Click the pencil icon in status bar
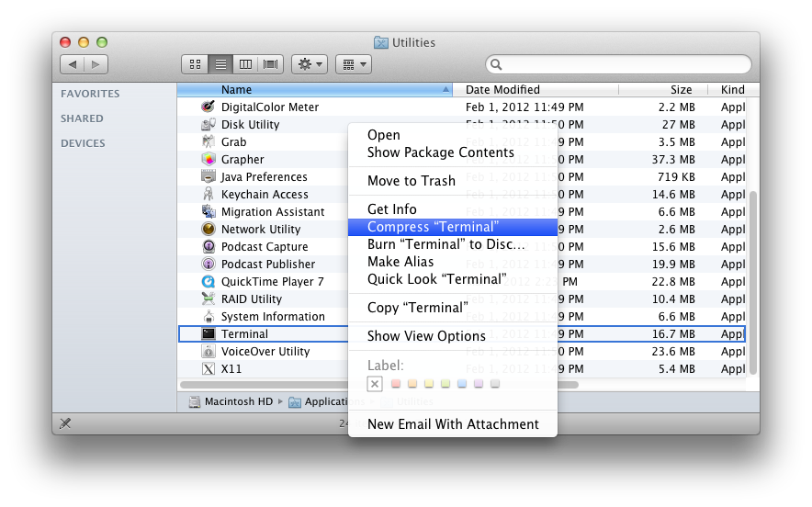 tap(65, 423)
